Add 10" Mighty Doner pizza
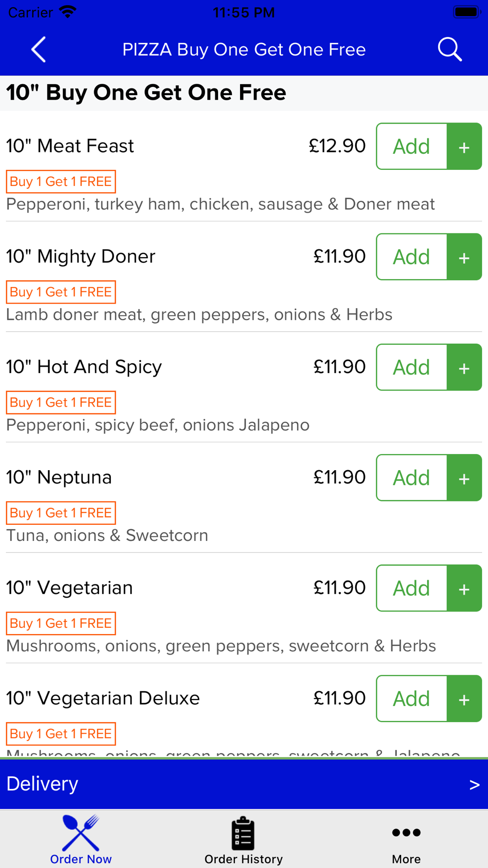488x868 pixels. click(x=412, y=257)
